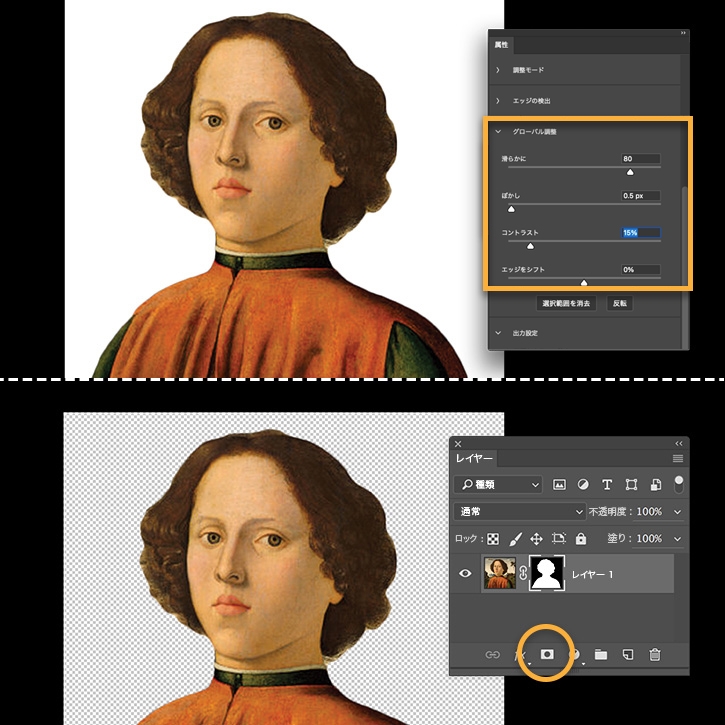Lock all attributes with the padlock icon
The height and width of the screenshot is (725, 725).
[x=581, y=539]
